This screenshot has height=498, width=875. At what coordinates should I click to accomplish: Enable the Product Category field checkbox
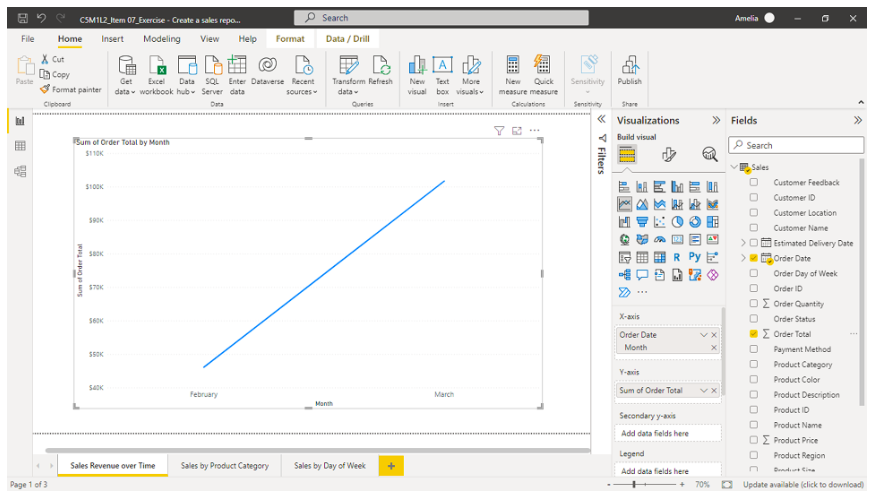[x=754, y=364]
